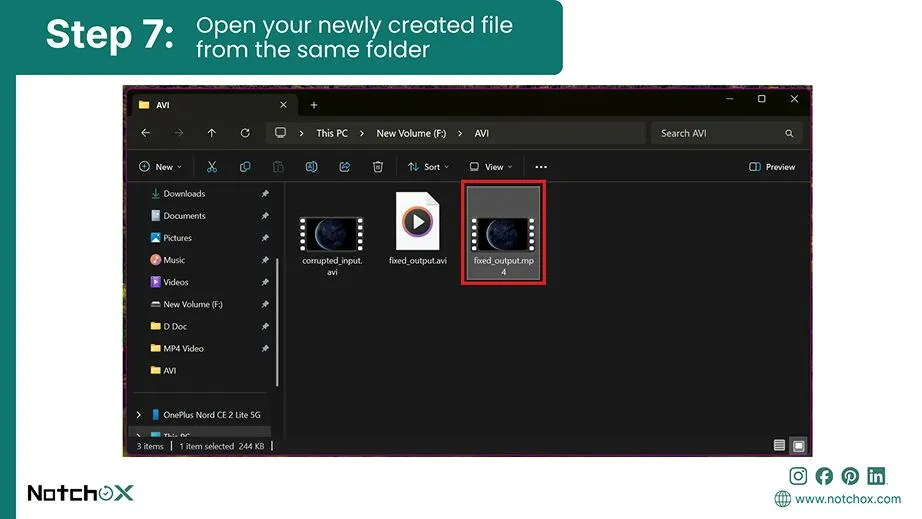Unpin Videos using its pin icon
The width and height of the screenshot is (922, 519).
click(x=265, y=282)
